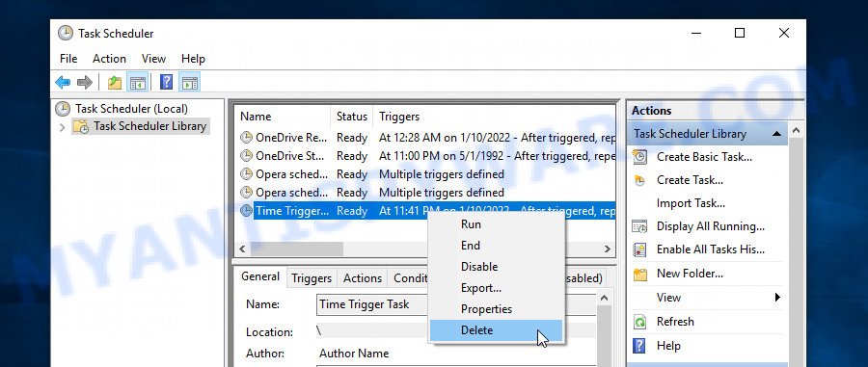Click the Name field showing Time Trigger Task
868x367 pixels.
(x=456, y=304)
